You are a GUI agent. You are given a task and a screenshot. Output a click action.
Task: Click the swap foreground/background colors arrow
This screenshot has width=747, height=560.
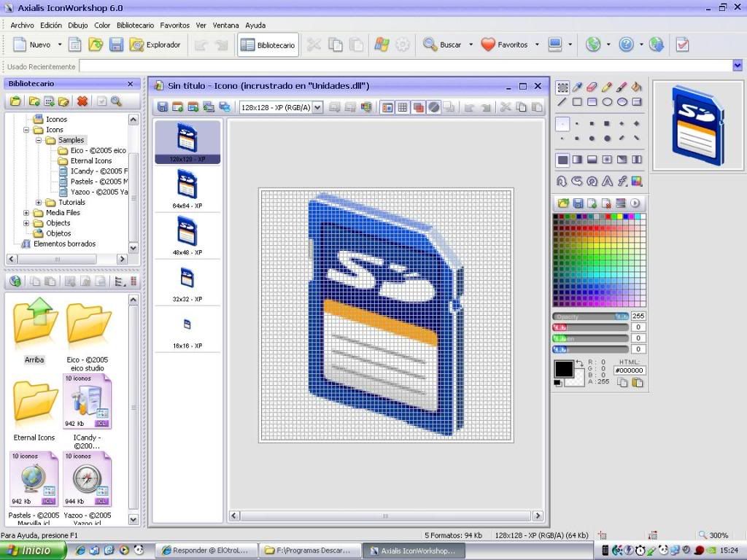tap(579, 363)
